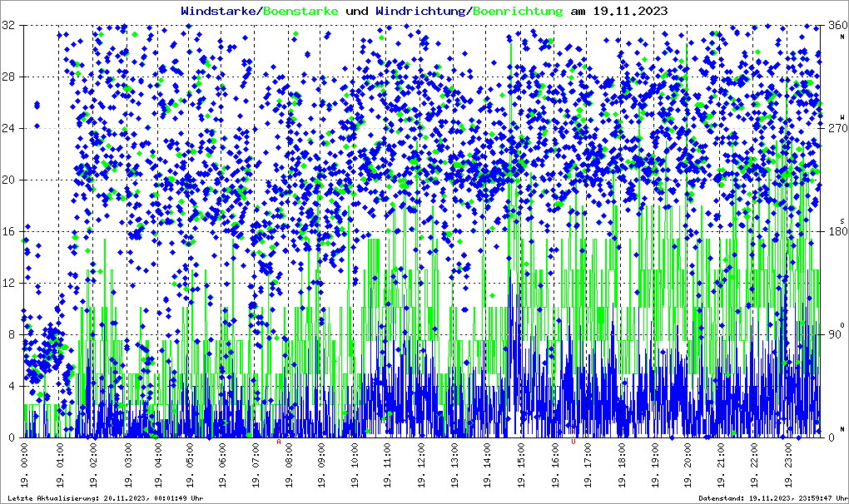Screen dimensions: 849x504
Task: Click the compass letter S near 180
Action: pyautogui.click(x=842, y=220)
